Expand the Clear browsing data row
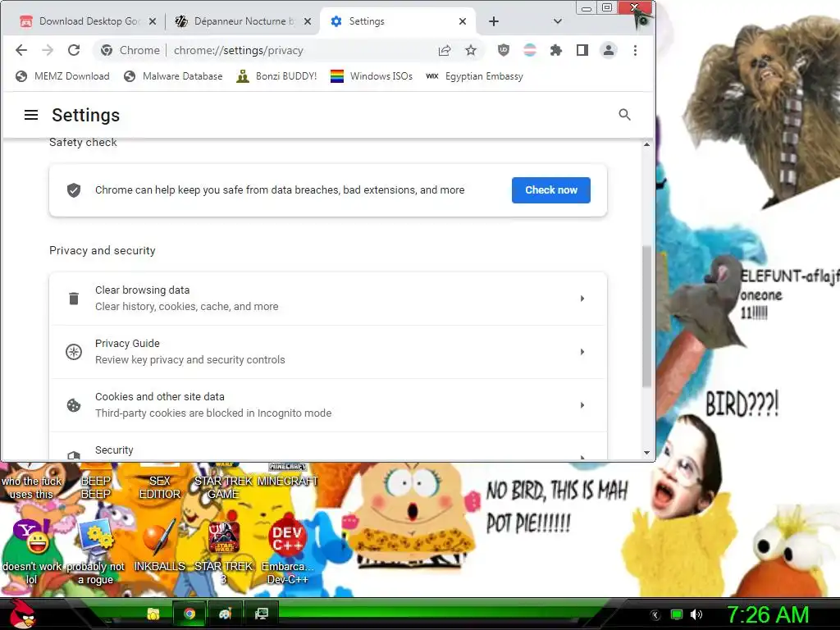 tap(328, 299)
